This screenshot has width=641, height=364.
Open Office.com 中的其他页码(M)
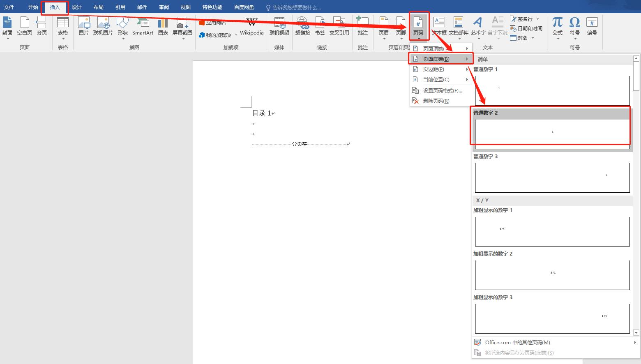(x=556, y=342)
